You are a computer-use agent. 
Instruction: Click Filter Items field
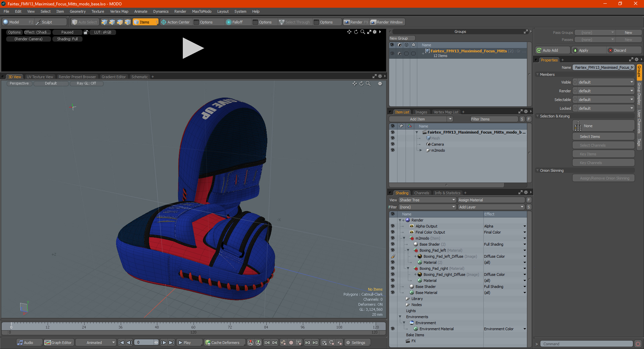point(494,119)
